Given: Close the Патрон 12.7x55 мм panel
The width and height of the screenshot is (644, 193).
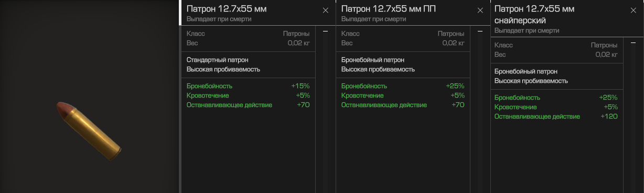Looking at the screenshot, I should (325, 10).
